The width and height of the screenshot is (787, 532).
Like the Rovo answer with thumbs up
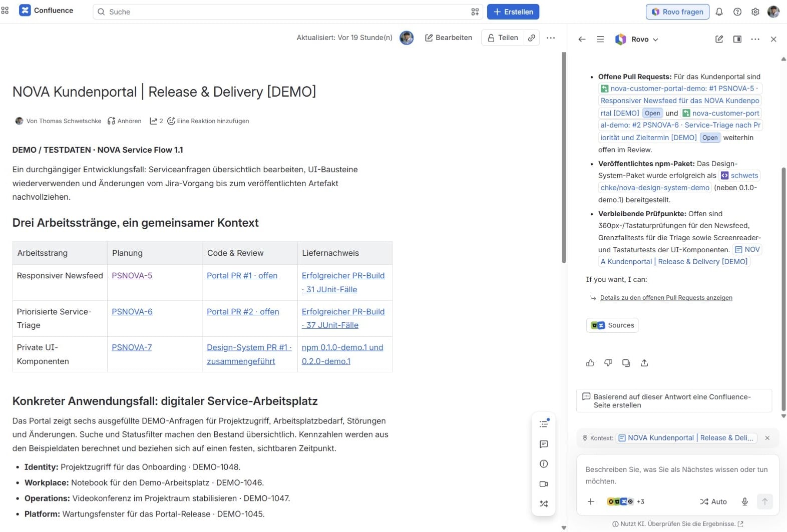click(x=590, y=363)
